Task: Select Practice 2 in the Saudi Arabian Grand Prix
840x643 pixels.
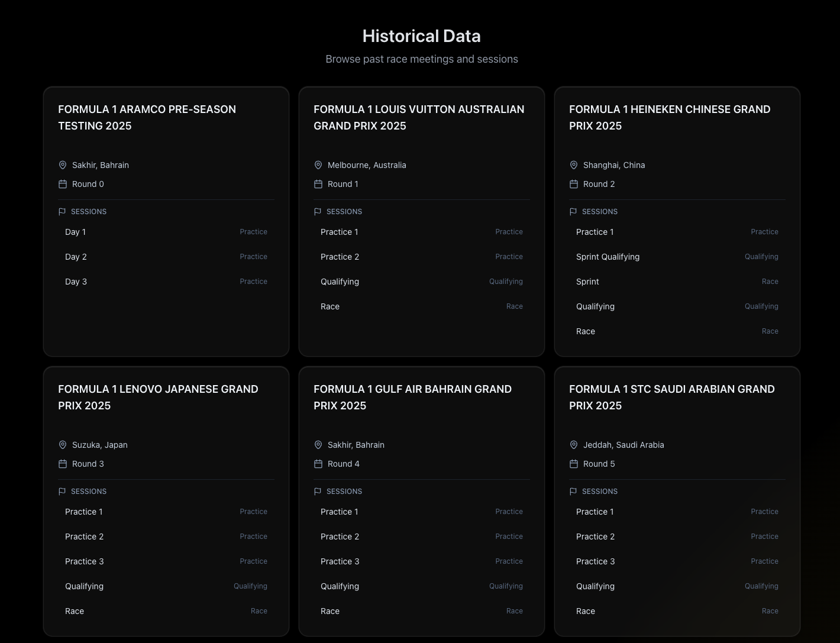Action: point(677,537)
